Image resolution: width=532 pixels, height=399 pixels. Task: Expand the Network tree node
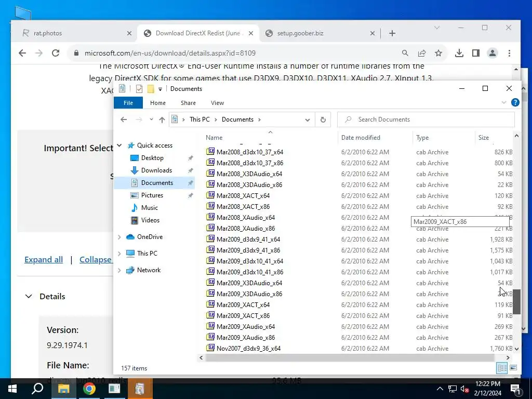click(119, 270)
